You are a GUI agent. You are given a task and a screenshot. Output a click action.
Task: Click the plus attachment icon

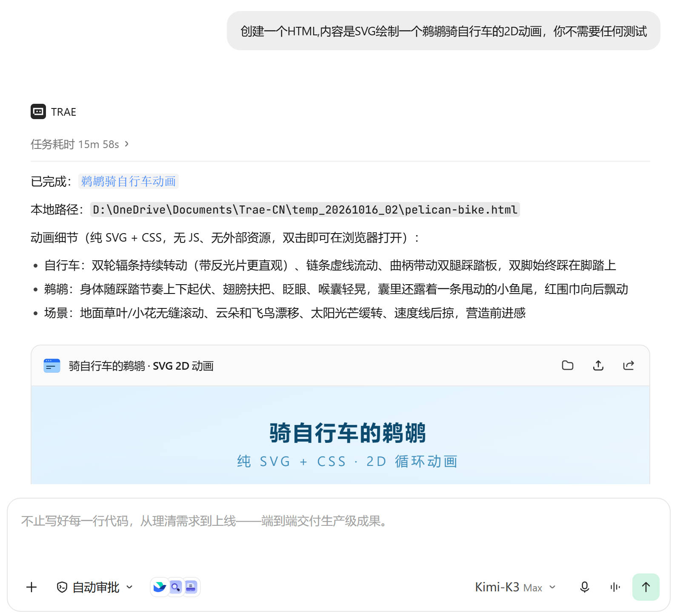coord(31,587)
